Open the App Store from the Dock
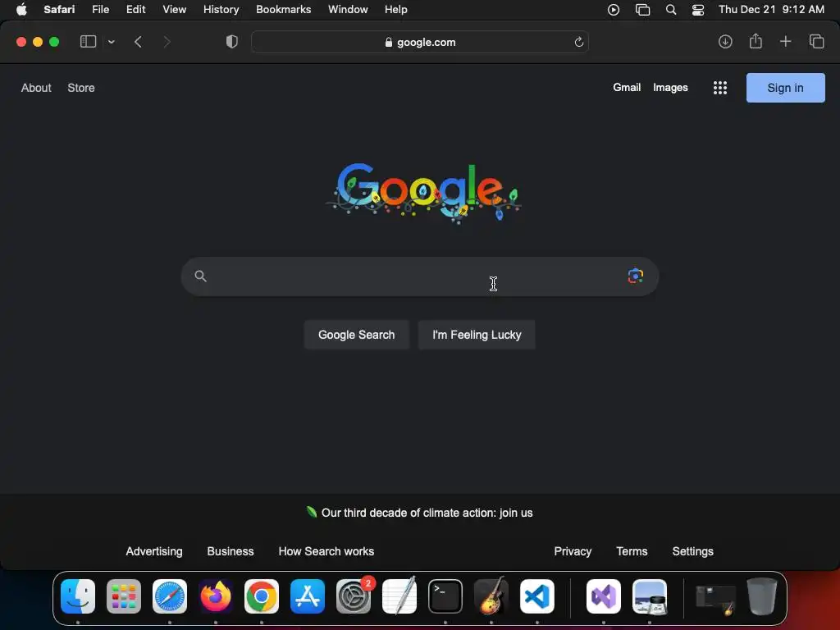Image resolution: width=840 pixels, height=630 pixels. point(308,596)
